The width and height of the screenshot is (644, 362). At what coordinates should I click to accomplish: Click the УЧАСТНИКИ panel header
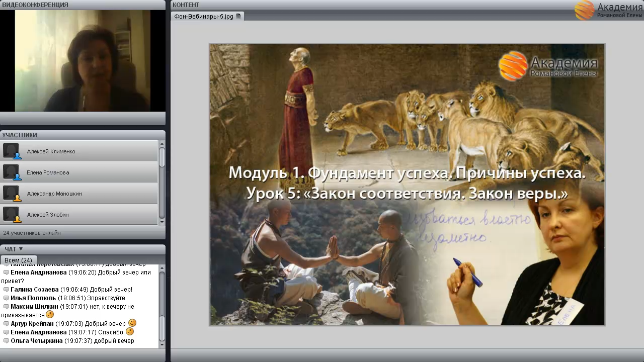coord(83,135)
